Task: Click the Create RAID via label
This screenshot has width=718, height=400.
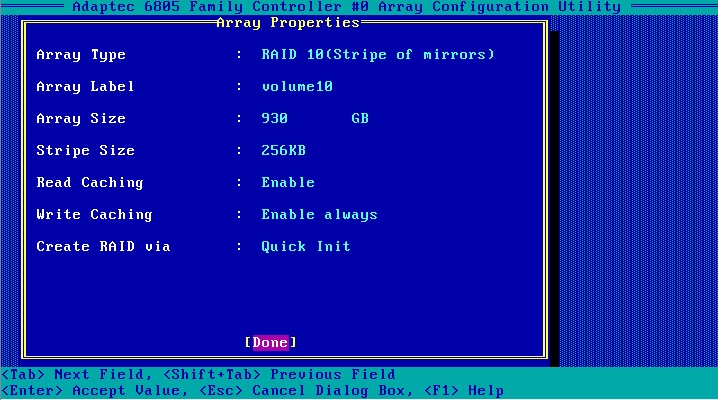Action: 103,247
